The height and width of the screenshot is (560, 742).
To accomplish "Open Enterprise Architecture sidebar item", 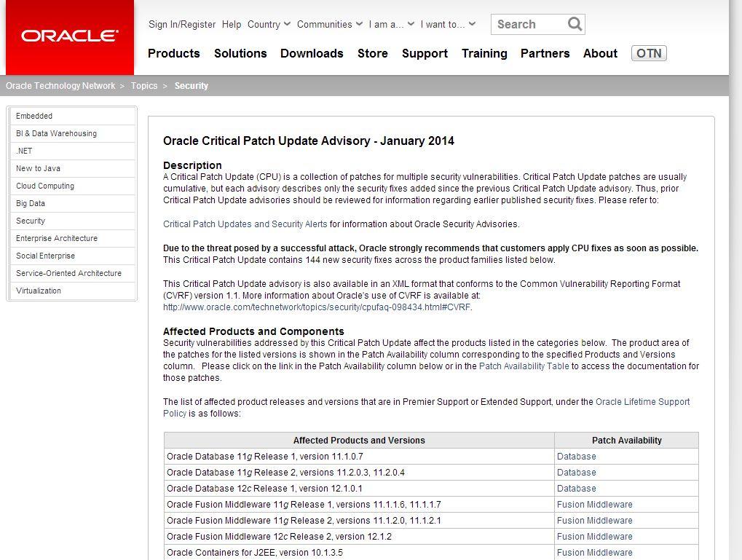I will point(72,239).
